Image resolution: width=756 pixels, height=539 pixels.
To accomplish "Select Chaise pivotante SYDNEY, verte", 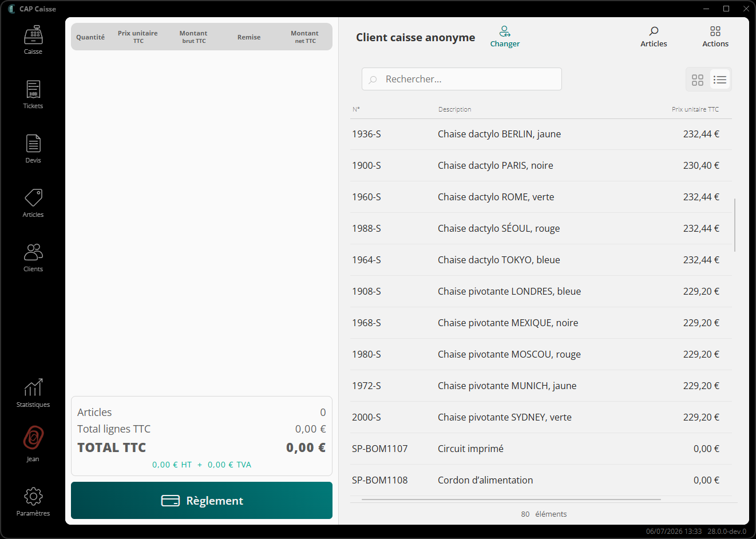I will point(541,417).
